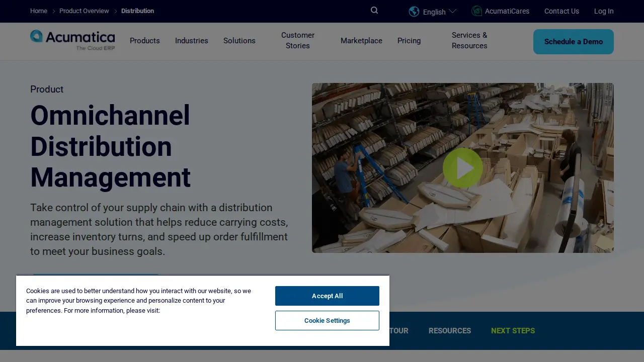Viewport: 644px width, 362px height.
Task: Go to the Pricing page
Action: 409,41
